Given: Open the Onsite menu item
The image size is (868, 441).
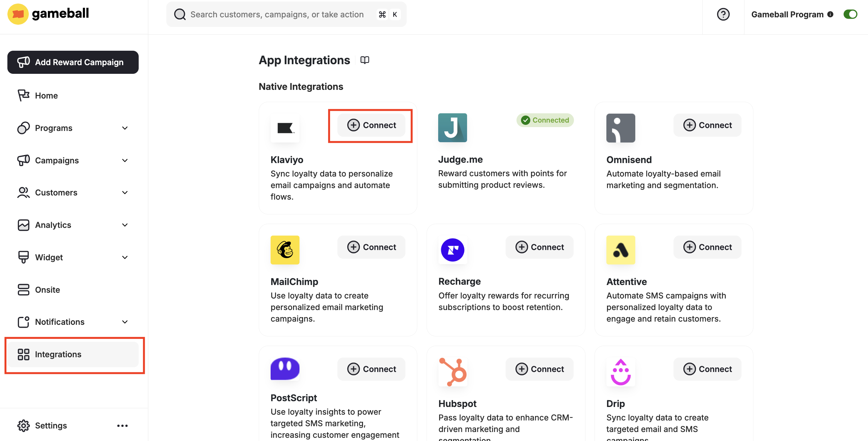Looking at the screenshot, I should [x=47, y=290].
